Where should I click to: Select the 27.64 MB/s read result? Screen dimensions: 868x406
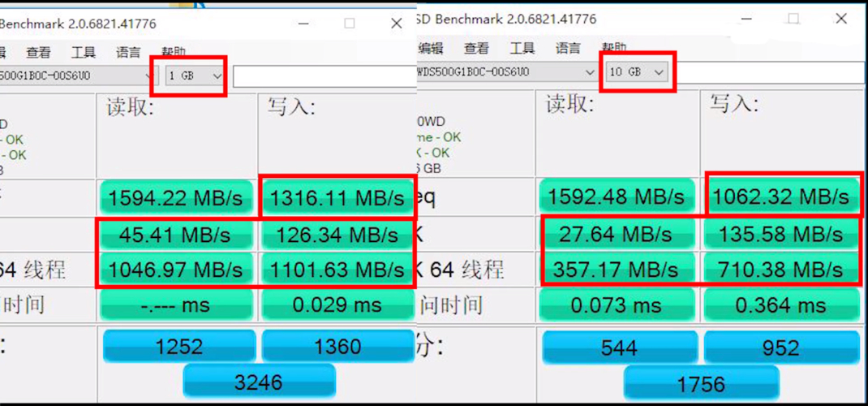[617, 234]
